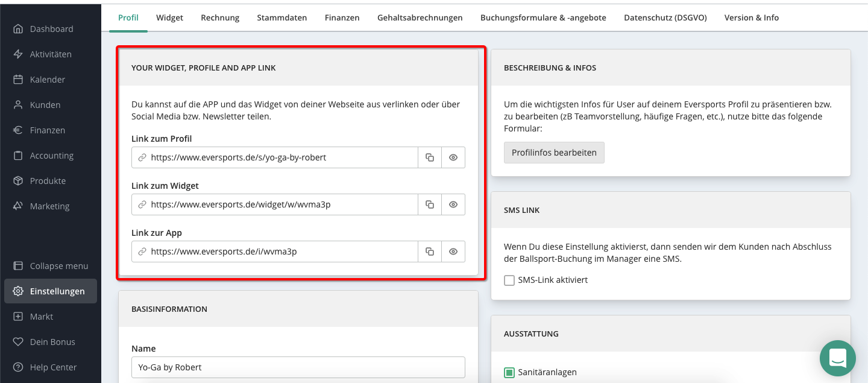Viewport: 868px width, 383px height.
Task: Open the Datenschutz (DSGVO) tab
Action: 665,17
